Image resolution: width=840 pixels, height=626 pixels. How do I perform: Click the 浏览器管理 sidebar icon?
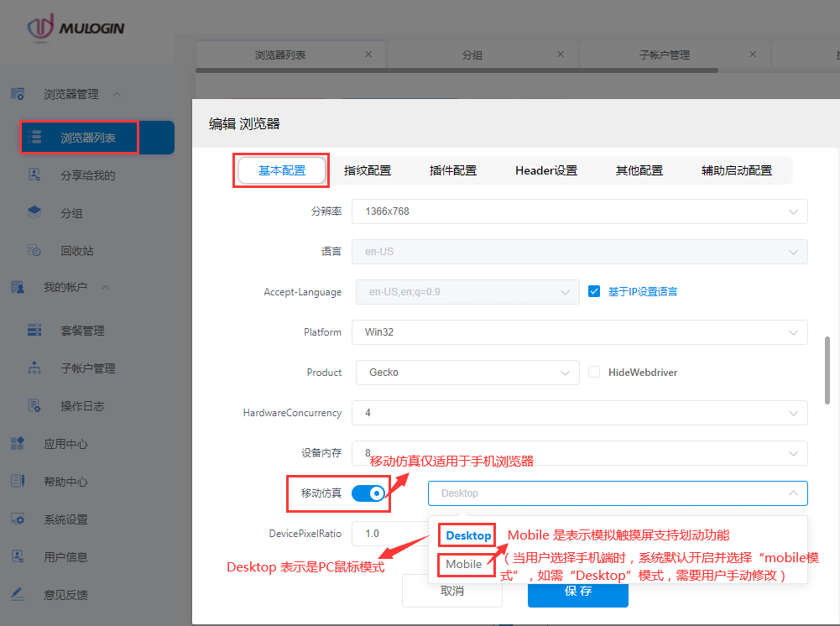pos(18,94)
